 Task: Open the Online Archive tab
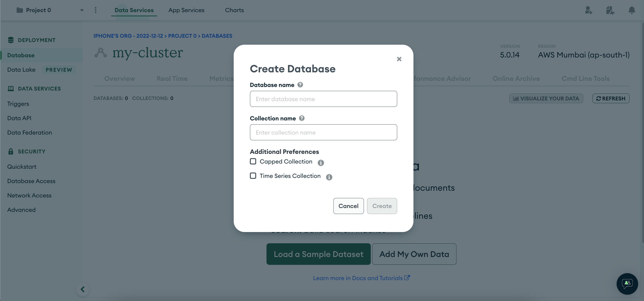click(x=516, y=78)
